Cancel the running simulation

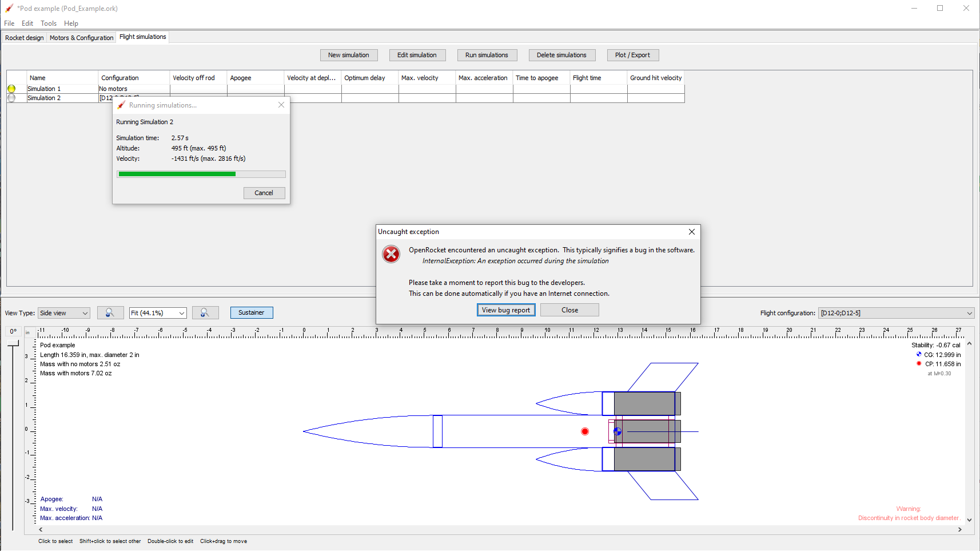[264, 193]
